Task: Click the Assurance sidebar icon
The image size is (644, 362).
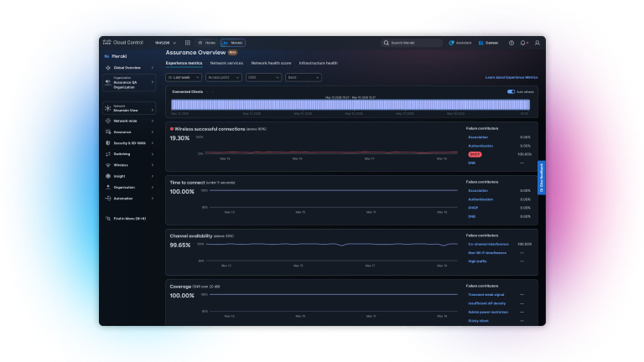Action: point(108,132)
